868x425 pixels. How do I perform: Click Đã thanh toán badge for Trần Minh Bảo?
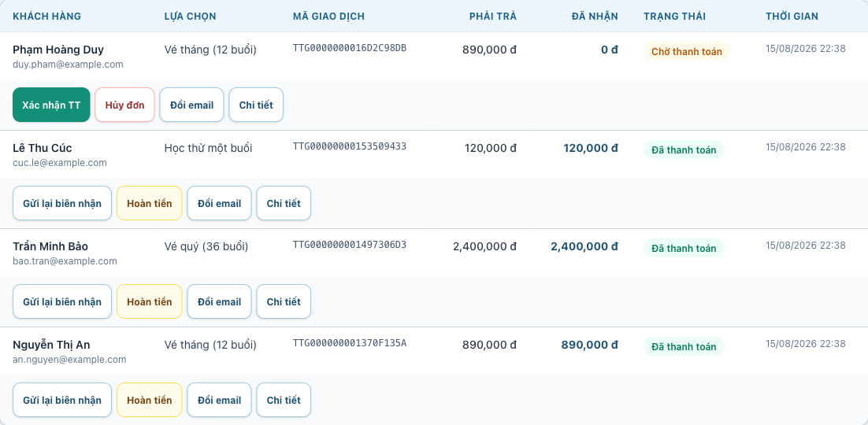tap(684, 249)
